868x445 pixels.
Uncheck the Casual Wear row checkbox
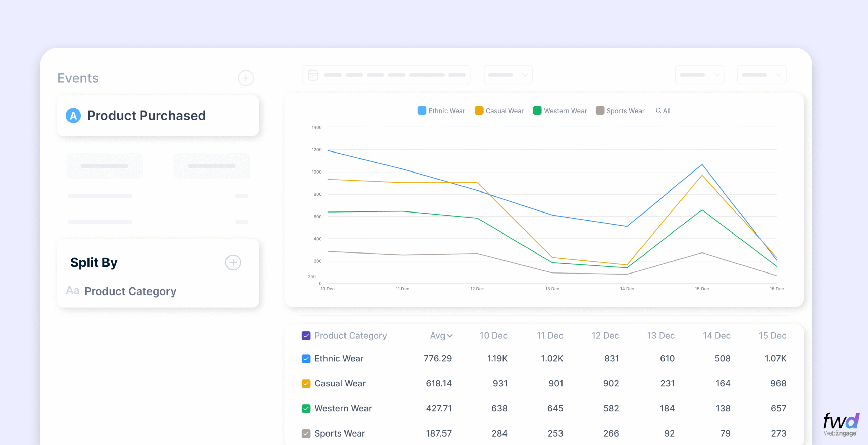[x=306, y=384]
